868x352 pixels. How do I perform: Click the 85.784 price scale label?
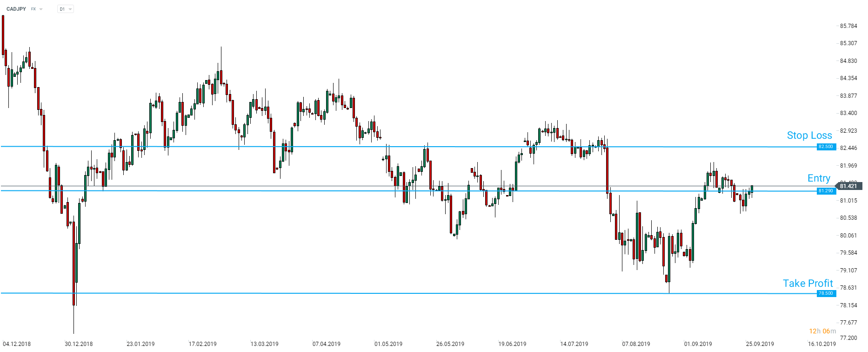(x=848, y=26)
